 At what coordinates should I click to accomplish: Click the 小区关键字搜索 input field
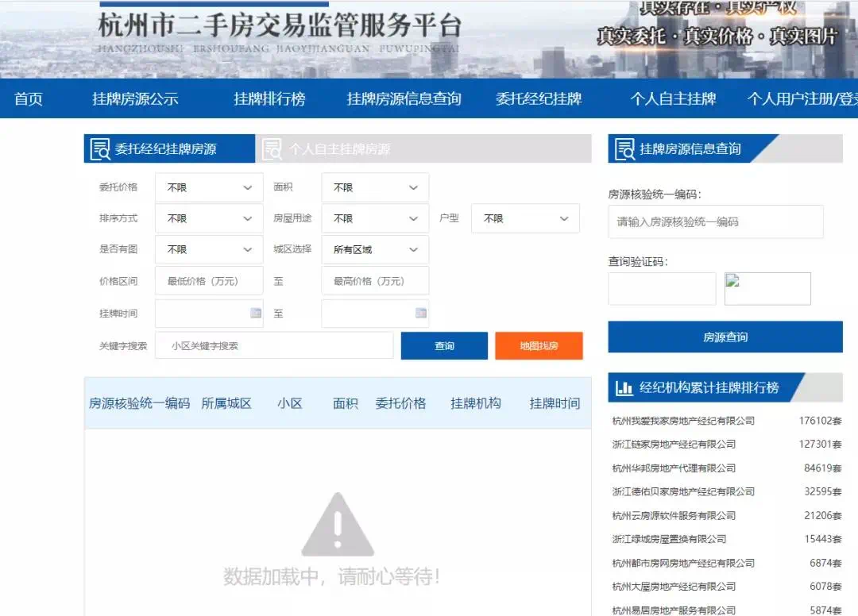(274, 346)
